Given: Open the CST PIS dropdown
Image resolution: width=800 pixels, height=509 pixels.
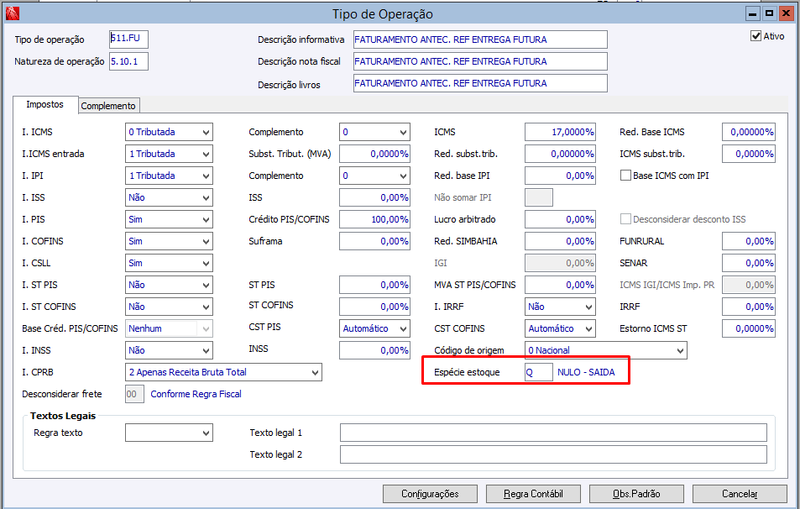Looking at the screenshot, I should pyautogui.click(x=374, y=329).
